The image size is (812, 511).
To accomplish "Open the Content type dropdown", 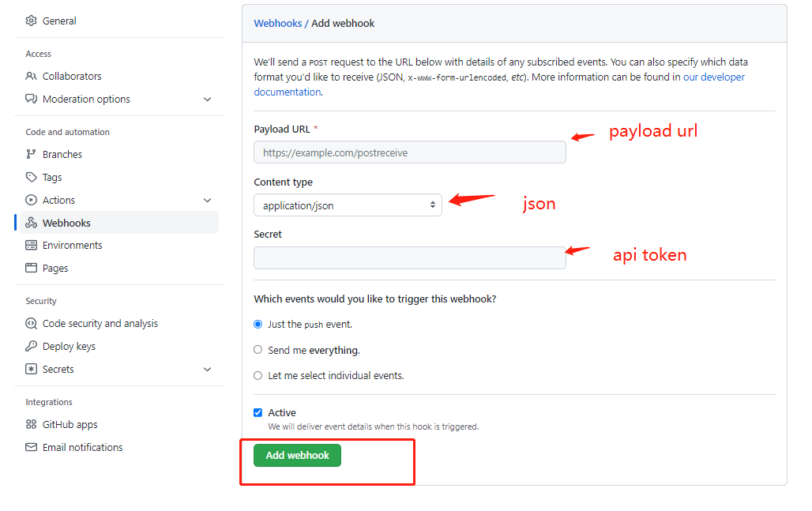I will 348,205.
